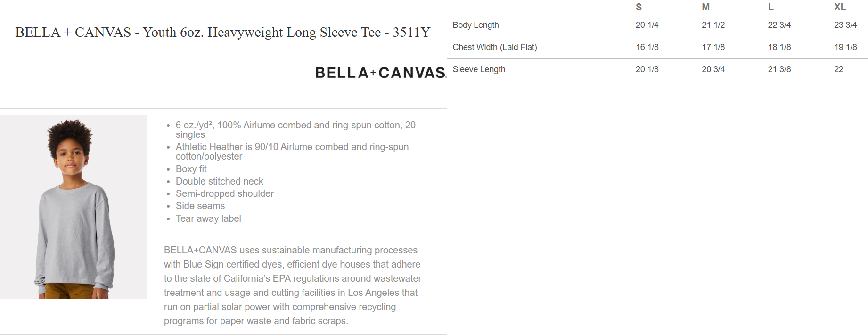The image size is (868, 336).
Task: Open the youth long sleeve tee photo
Action: (x=74, y=207)
